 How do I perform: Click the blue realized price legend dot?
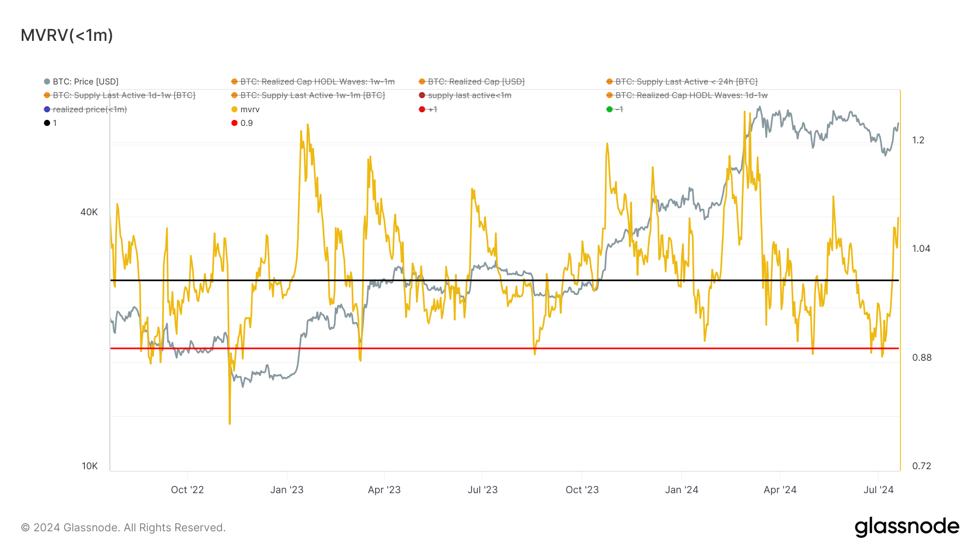[47, 110]
